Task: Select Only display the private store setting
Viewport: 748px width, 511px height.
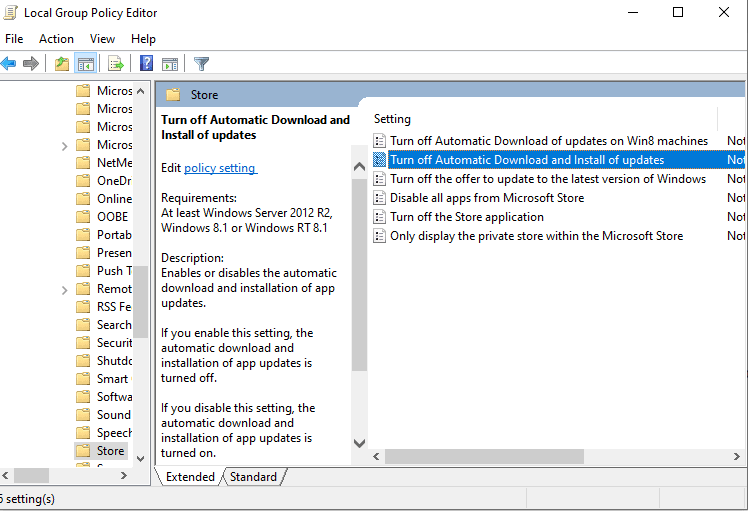Action: [536, 236]
